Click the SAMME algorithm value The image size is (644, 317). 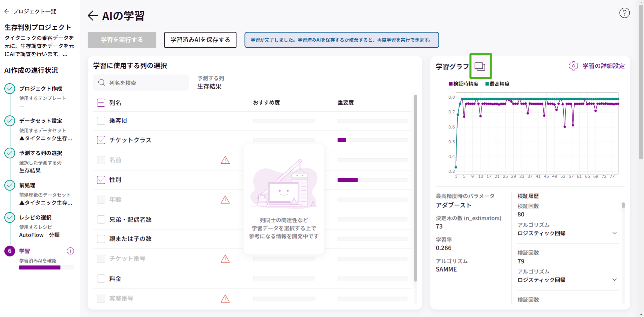[446, 269]
